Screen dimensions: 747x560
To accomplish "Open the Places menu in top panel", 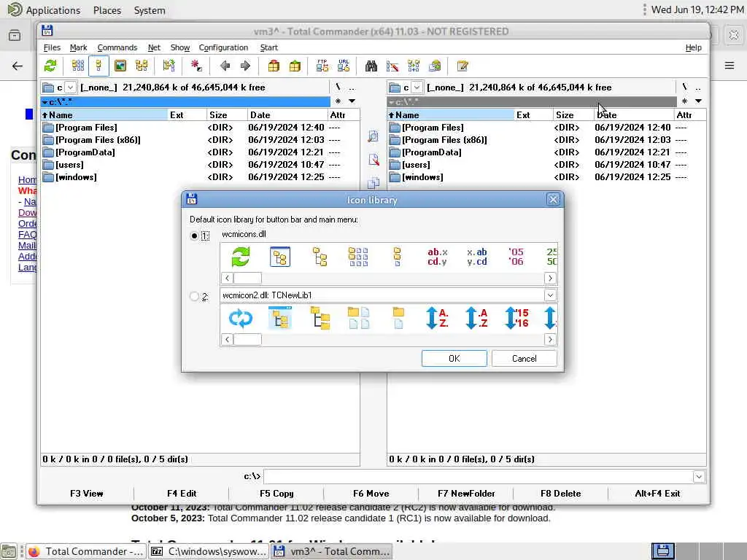I will point(107,10).
